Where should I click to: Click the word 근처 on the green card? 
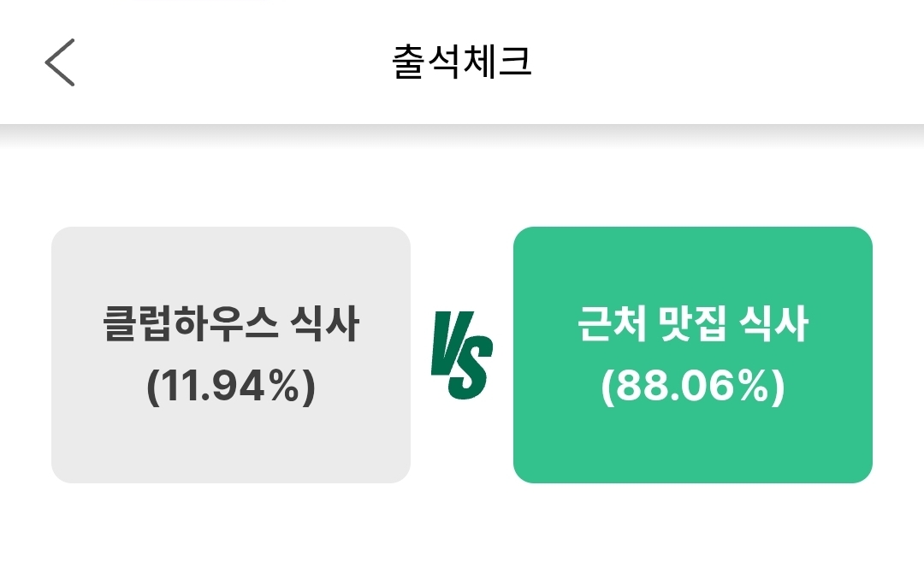pyautogui.click(x=608, y=324)
